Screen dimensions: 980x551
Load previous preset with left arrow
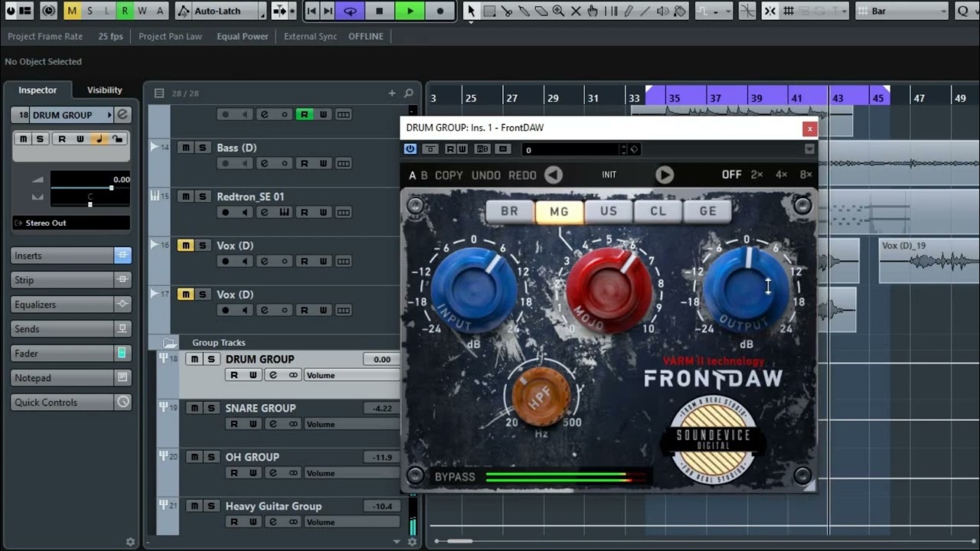click(554, 175)
